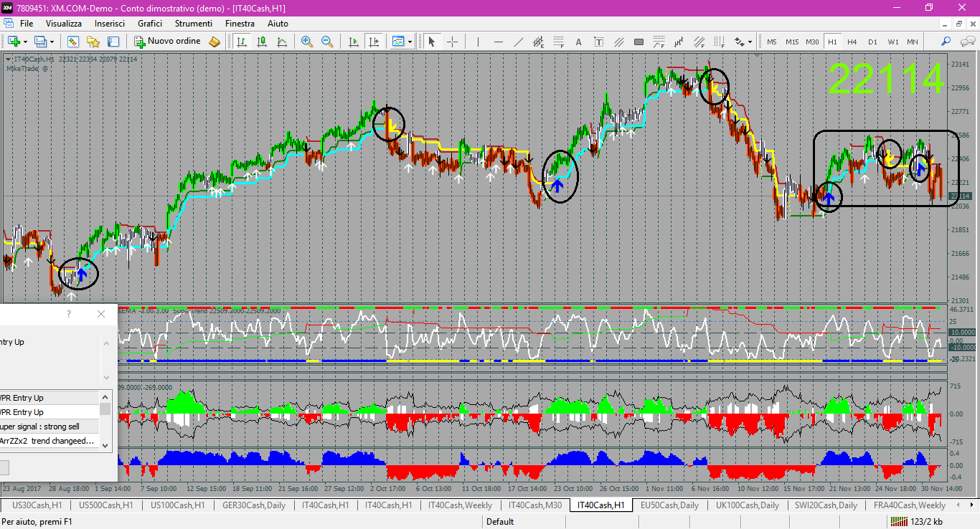Open the search magnifier icon
The image size is (980, 529).
pyautogui.click(x=946, y=42)
